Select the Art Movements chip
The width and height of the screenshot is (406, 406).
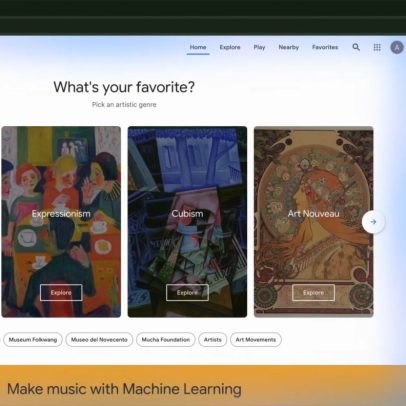256,340
